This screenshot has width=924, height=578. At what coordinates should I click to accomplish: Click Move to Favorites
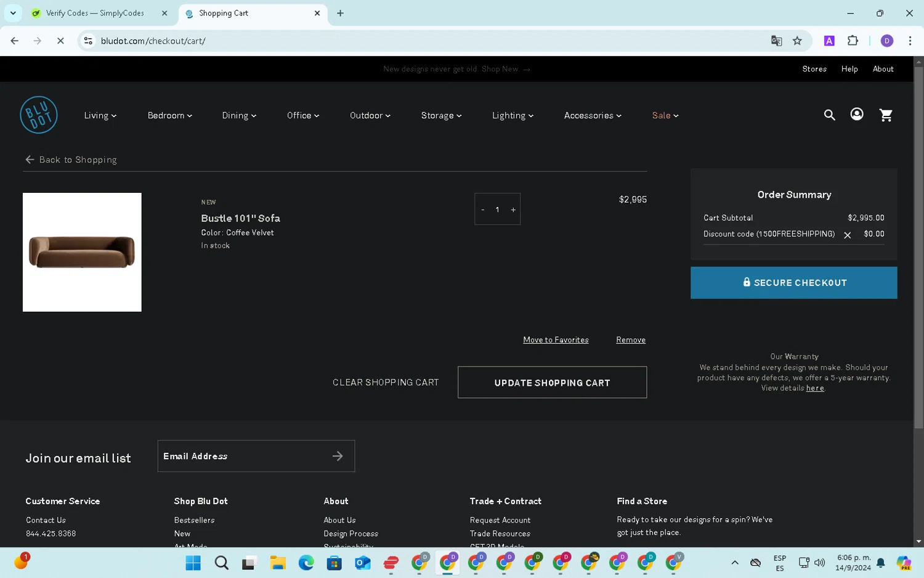(556, 340)
